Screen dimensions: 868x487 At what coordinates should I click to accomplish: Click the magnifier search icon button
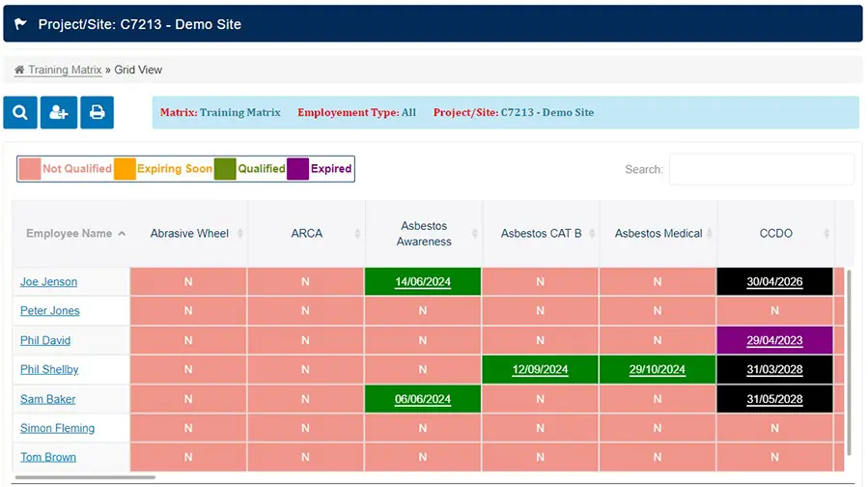click(x=20, y=112)
